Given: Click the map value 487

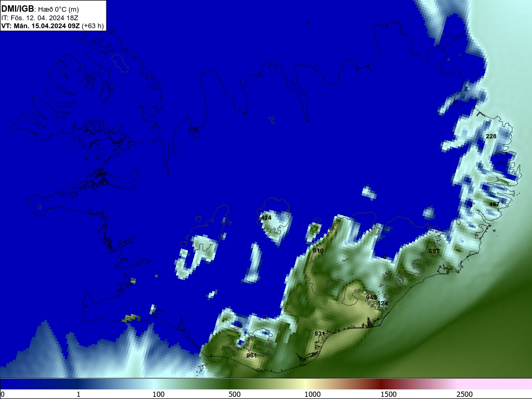Looking at the screenshot, I should tap(494, 204).
